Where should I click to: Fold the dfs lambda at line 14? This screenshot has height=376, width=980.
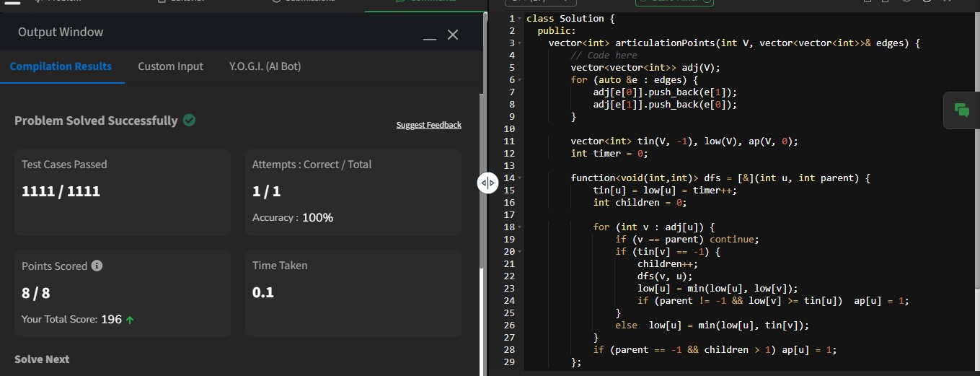tap(520, 178)
